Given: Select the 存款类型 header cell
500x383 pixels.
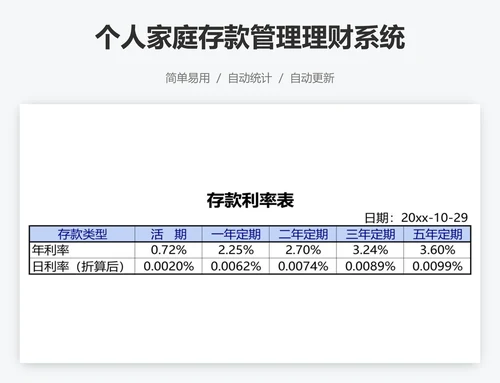Looking at the screenshot, I should tap(82, 234).
